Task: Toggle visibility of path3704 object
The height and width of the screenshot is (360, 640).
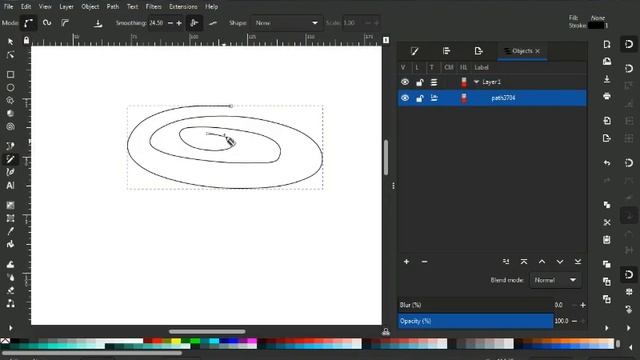Action: click(404, 98)
